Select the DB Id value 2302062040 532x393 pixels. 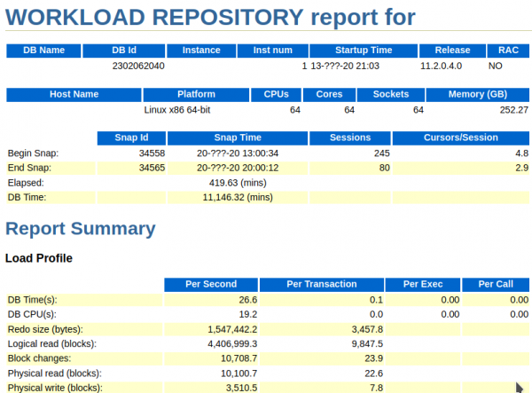click(138, 66)
